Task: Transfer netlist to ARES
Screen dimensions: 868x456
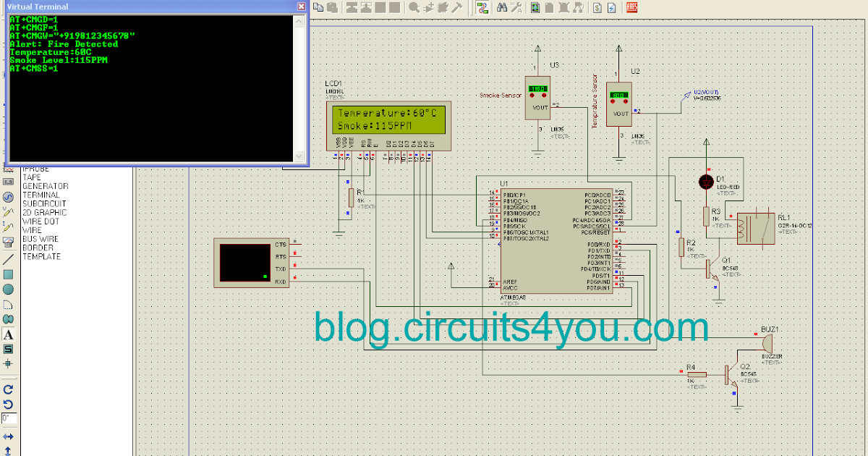Action: click(631, 7)
